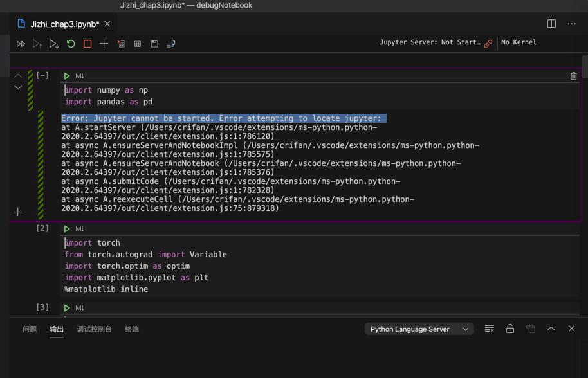The height and width of the screenshot is (378, 588).
Task: Change cell [2] to markdown
Action: tap(80, 228)
